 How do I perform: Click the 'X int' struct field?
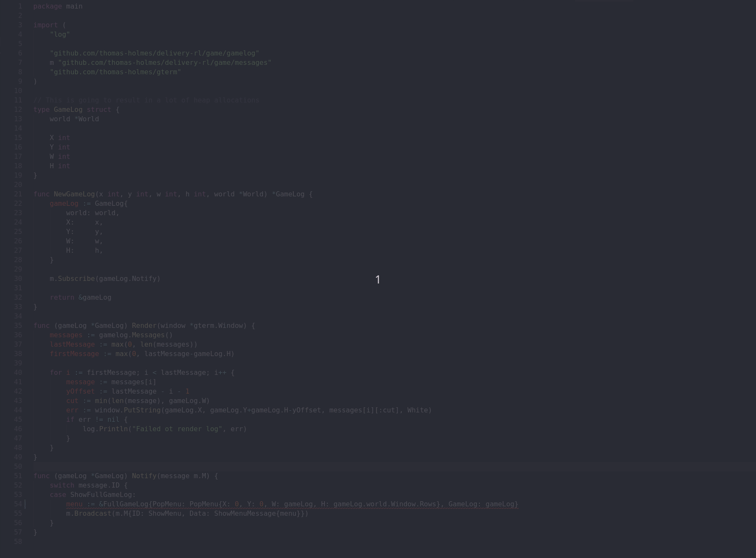pyautogui.click(x=60, y=138)
